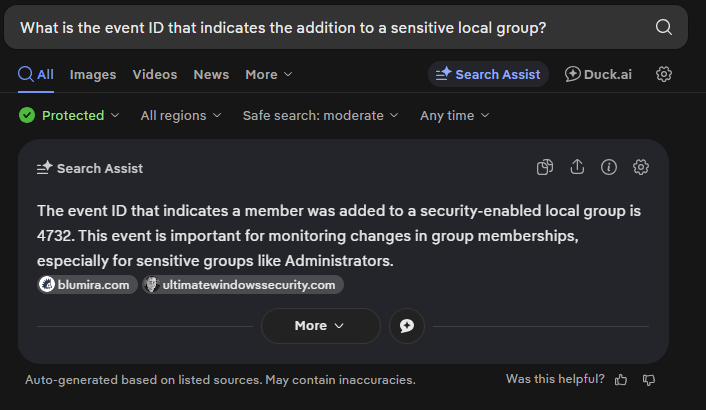Click the chat follow-up bubble icon
This screenshot has height=410, width=706.
click(407, 326)
